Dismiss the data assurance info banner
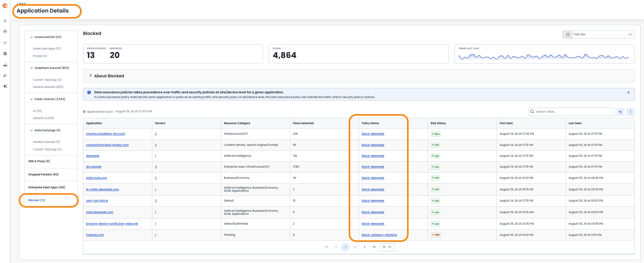Image resolution: width=644 pixels, height=263 pixels. pos(628,92)
